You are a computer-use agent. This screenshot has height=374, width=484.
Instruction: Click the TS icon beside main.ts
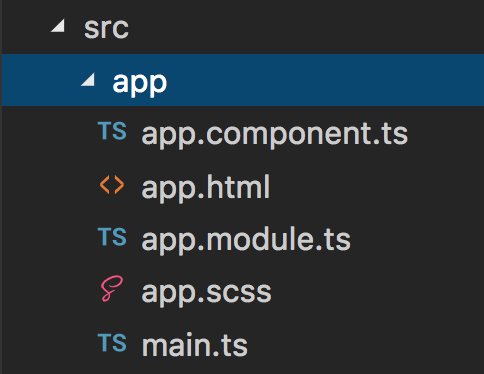pos(112,343)
